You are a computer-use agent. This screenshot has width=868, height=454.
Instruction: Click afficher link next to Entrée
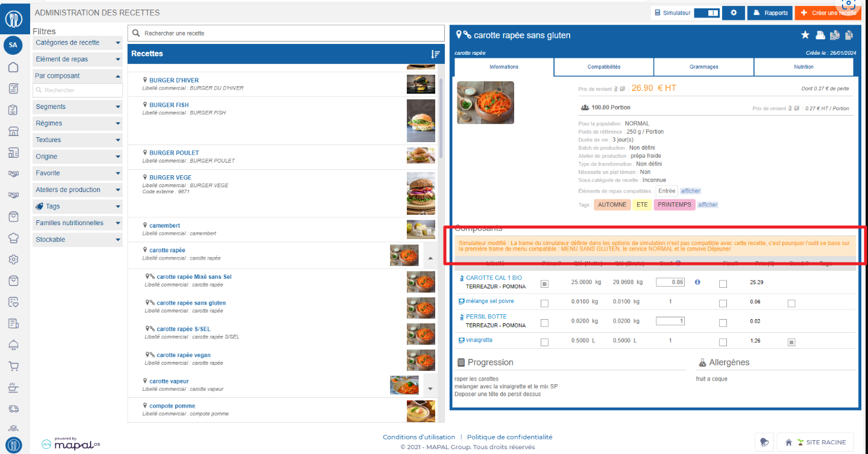click(x=691, y=191)
